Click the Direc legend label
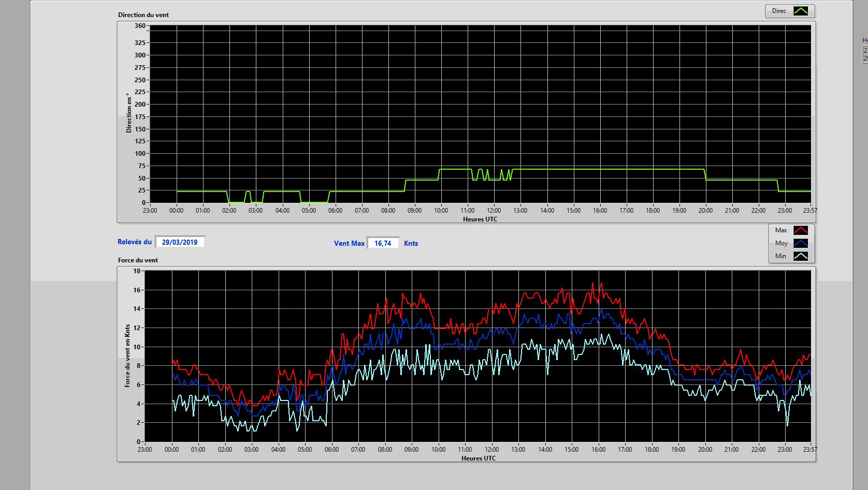 coord(779,11)
